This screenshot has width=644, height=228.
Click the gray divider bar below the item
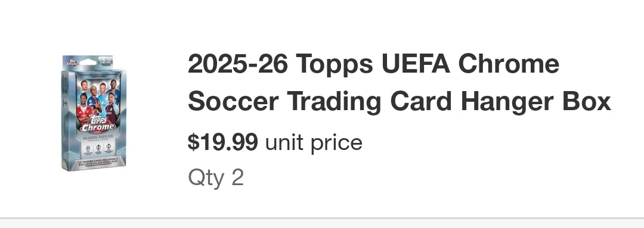tap(322, 218)
